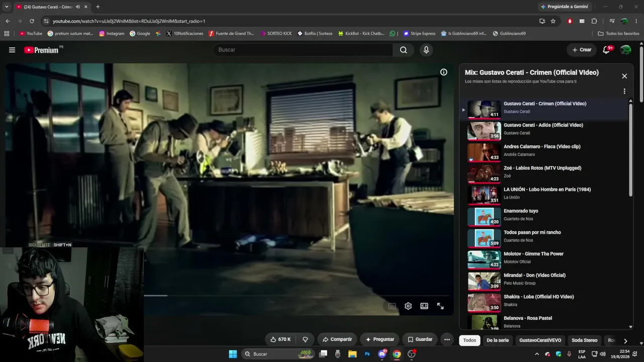Open Photoshop from the taskbar

click(367, 354)
